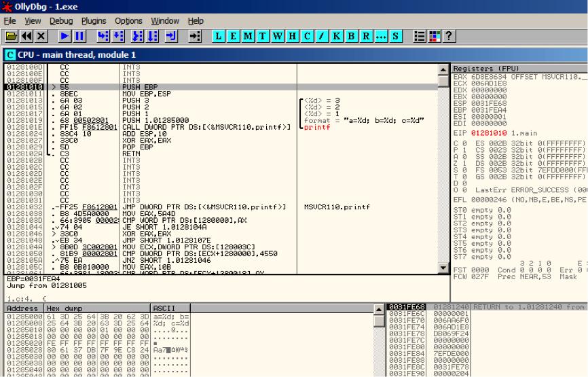Click the Open file folder icon
The image size is (588, 377).
pos(12,37)
